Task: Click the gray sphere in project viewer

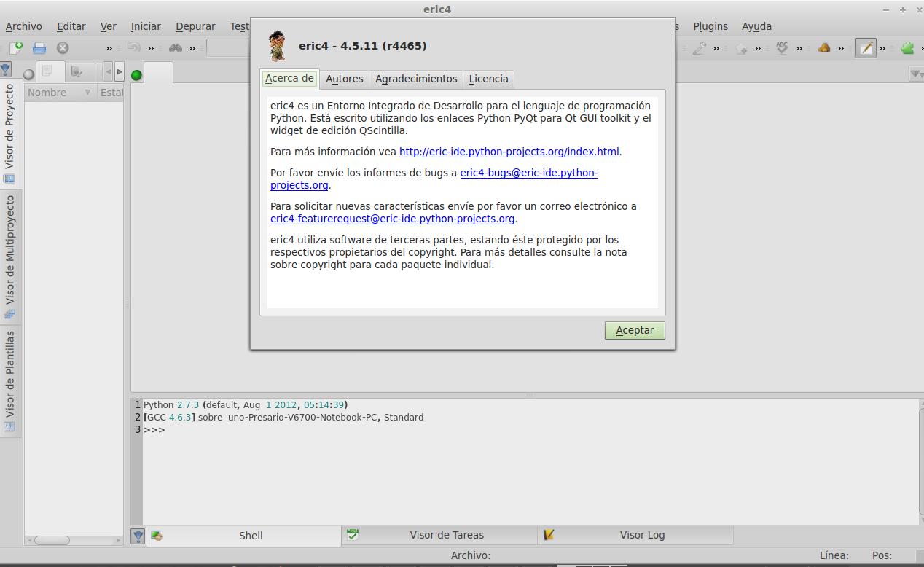Action: coord(29,74)
